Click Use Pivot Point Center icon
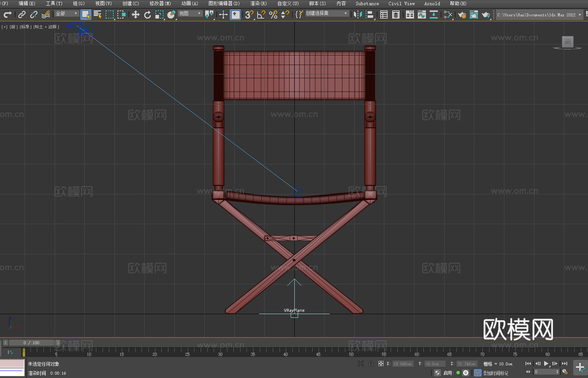The width and height of the screenshot is (588, 378). pos(209,14)
